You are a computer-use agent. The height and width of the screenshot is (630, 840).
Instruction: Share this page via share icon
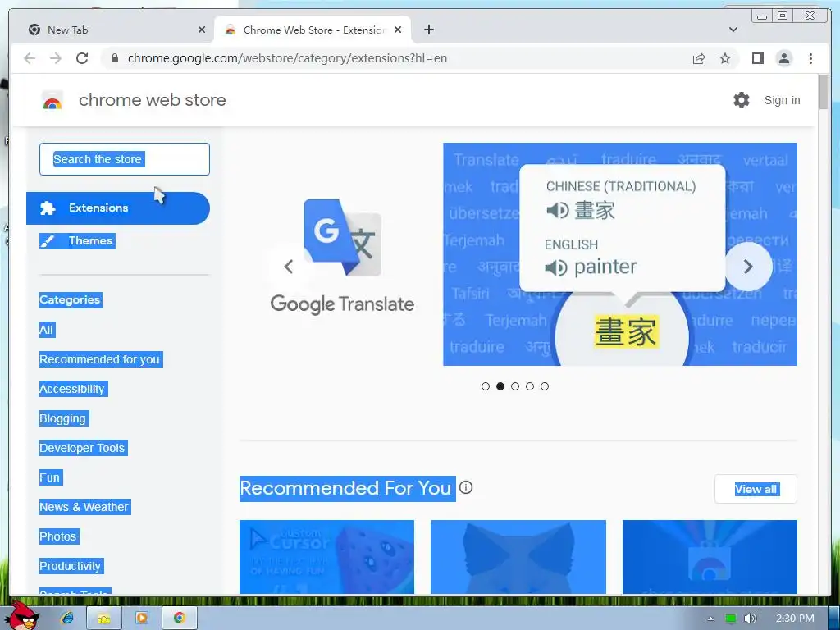pos(699,58)
